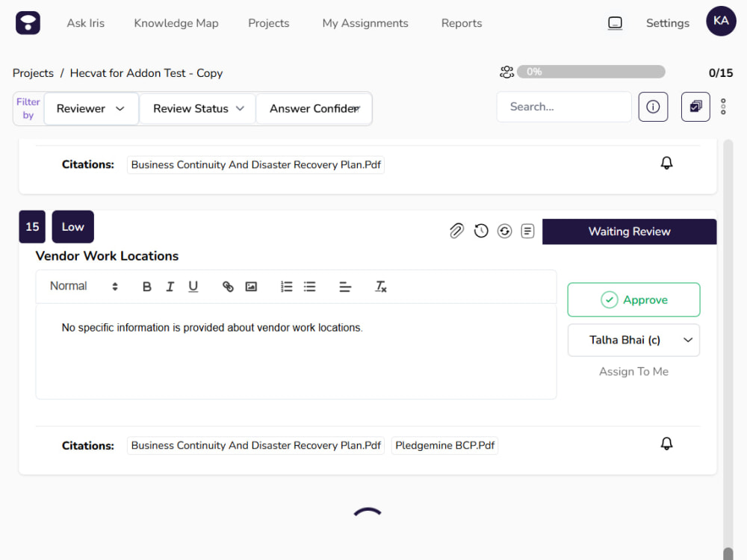Click the 0% progress bar
The width and height of the screenshot is (747, 560).
tap(591, 72)
